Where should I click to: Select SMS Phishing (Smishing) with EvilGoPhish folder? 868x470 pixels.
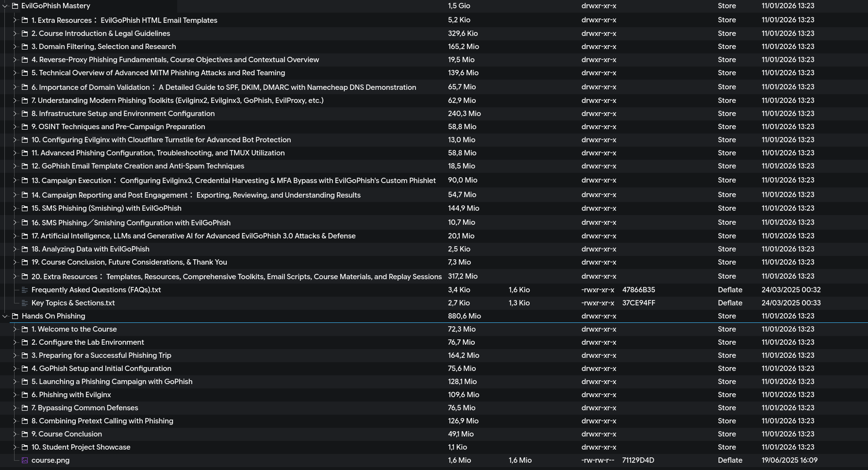[106, 208]
